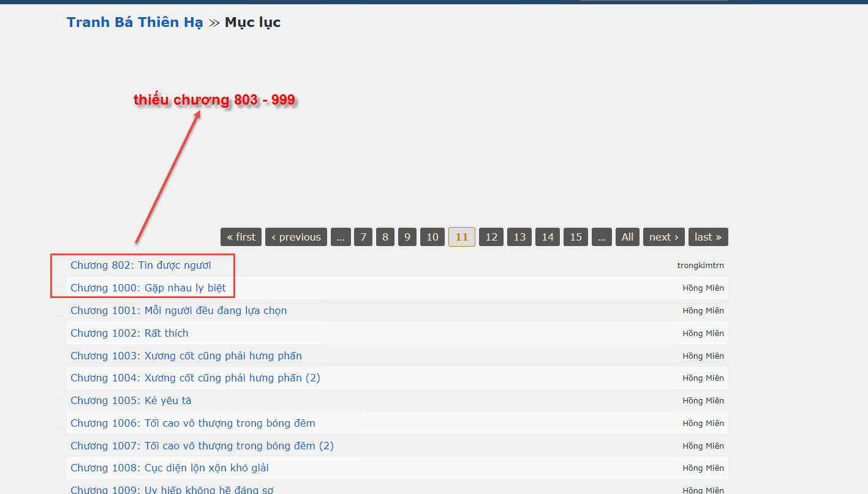Click the previous page button
868x494 pixels.
(x=296, y=237)
